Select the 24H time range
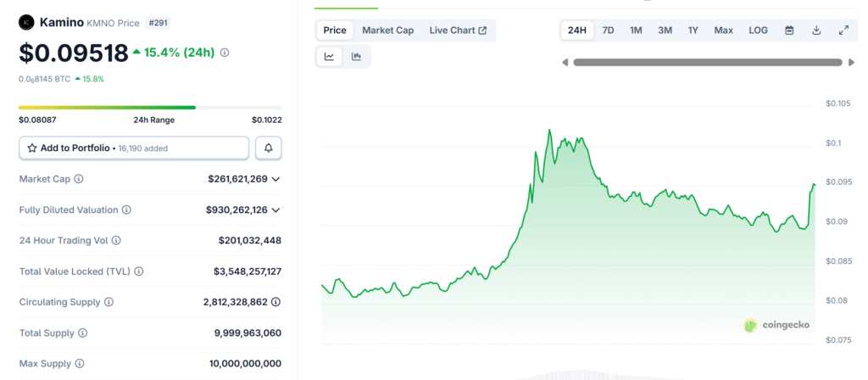 click(x=577, y=31)
